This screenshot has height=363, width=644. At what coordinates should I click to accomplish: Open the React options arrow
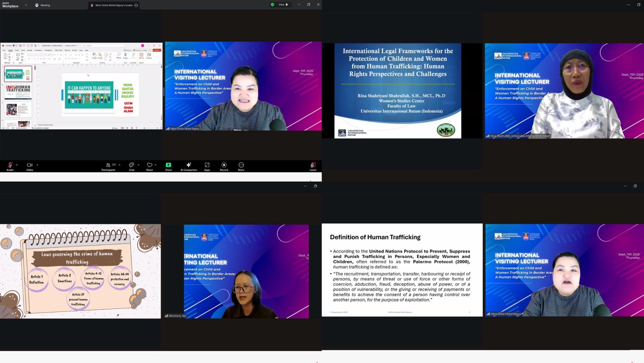tap(155, 164)
